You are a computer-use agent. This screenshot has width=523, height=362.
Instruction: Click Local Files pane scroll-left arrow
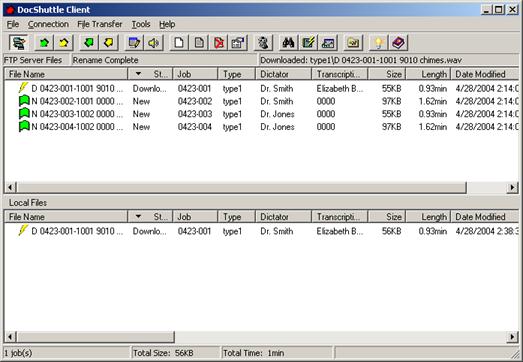(x=11, y=337)
